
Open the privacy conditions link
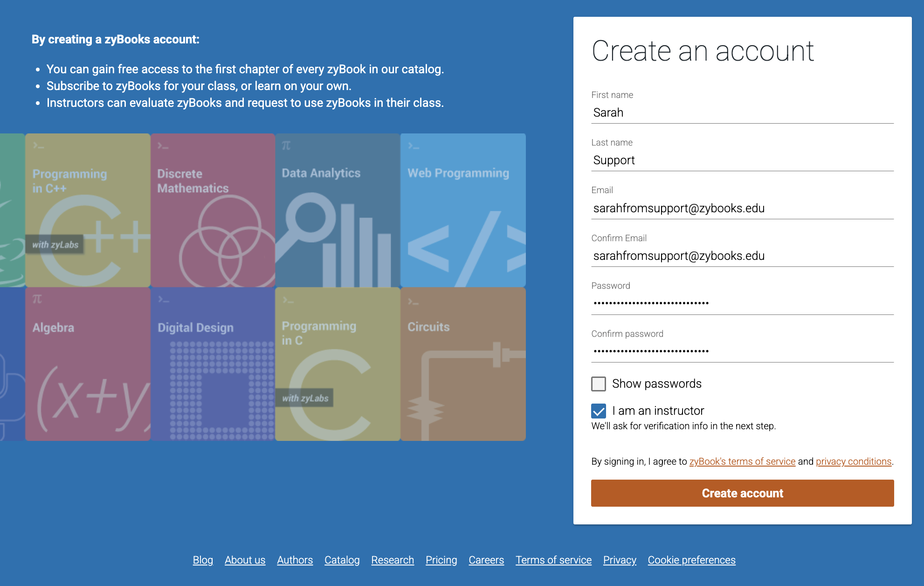point(853,461)
